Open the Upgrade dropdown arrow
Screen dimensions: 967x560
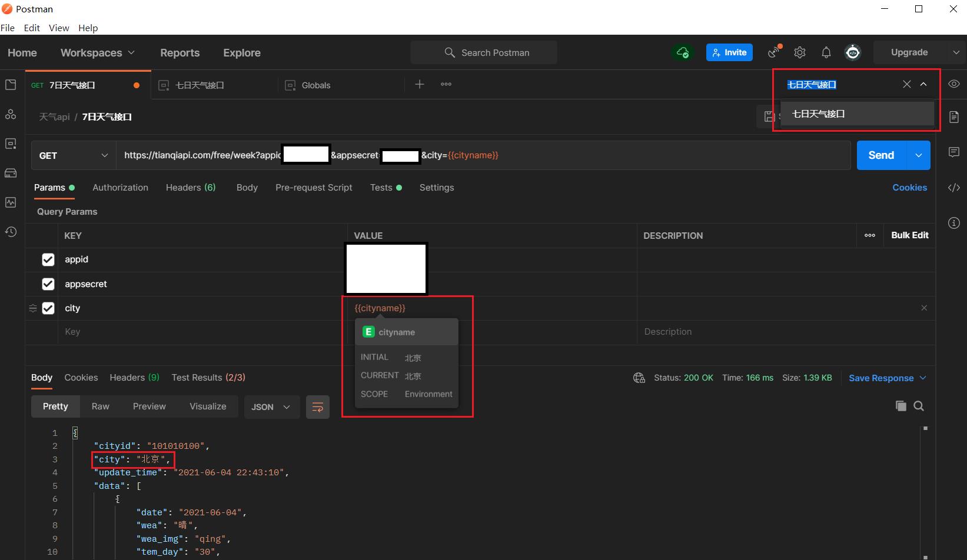[956, 52]
